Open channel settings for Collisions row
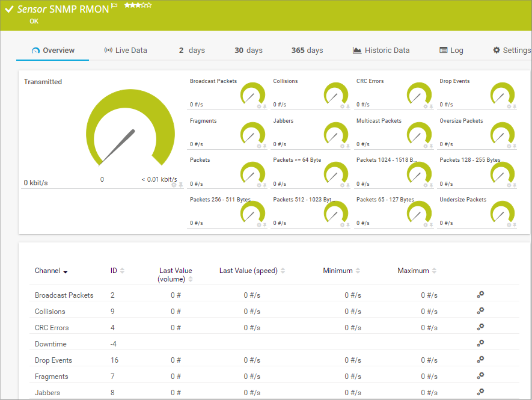This screenshot has height=400, width=532. (480, 311)
